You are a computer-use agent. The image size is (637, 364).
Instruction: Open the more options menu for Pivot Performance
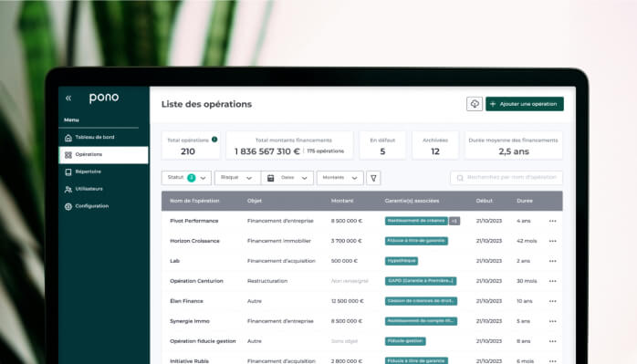click(x=552, y=221)
